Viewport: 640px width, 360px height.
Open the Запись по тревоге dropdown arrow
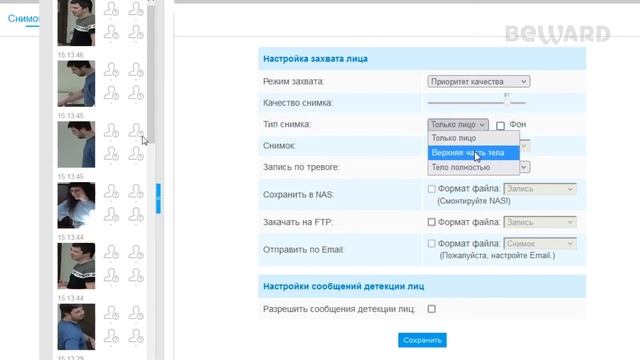(x=524, y=167)
